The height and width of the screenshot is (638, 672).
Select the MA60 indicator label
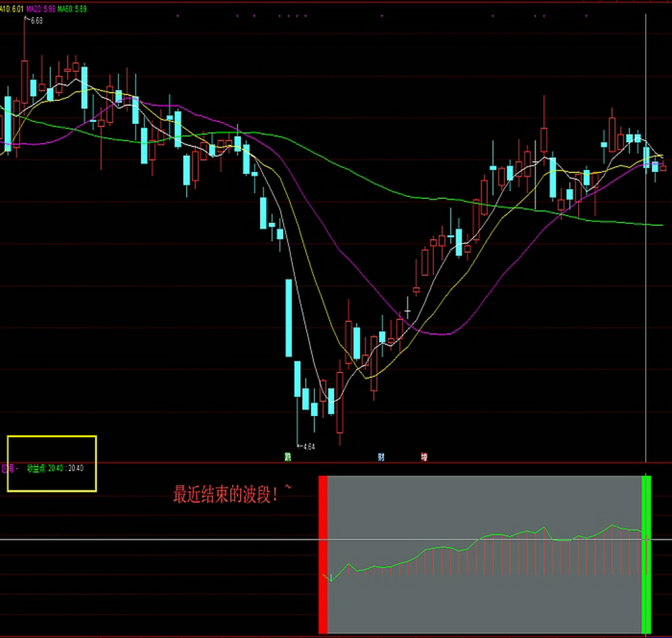72,8
